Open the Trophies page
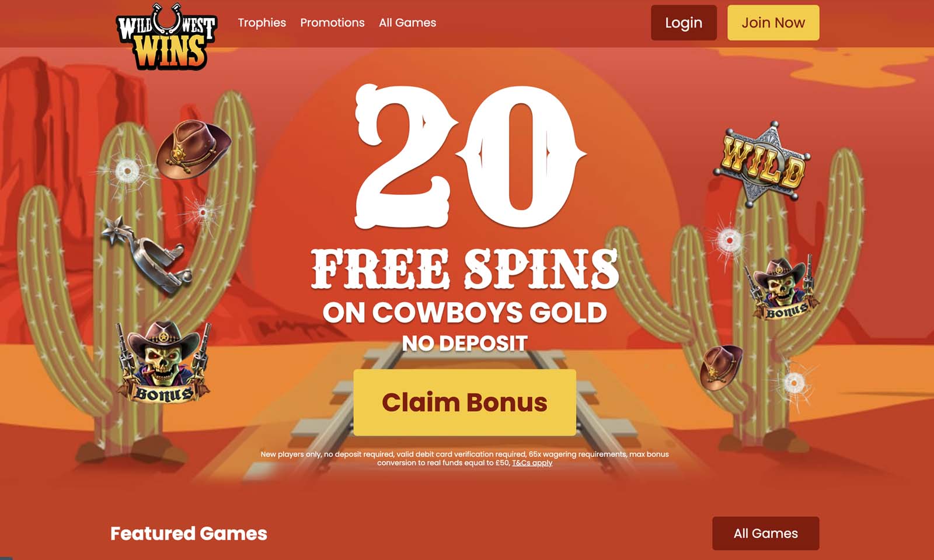The height and width of the screenshot is (560, 934). [262, 23]
